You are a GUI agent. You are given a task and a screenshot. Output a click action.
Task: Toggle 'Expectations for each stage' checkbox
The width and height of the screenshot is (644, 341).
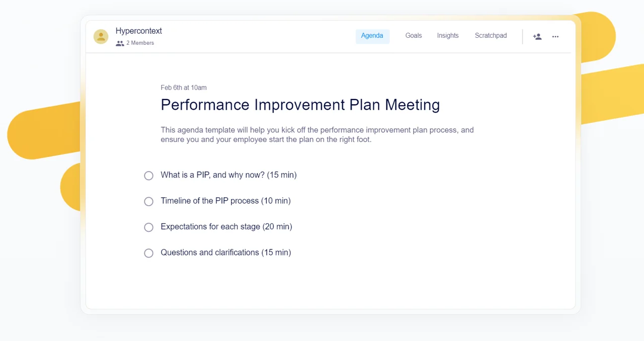point(148,227)
